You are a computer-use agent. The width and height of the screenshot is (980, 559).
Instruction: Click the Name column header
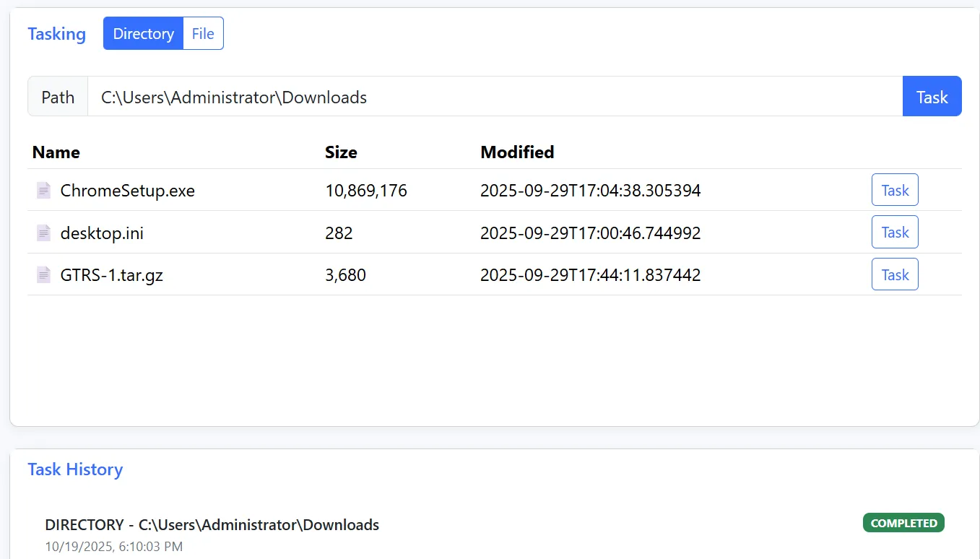tap(56, 152)
